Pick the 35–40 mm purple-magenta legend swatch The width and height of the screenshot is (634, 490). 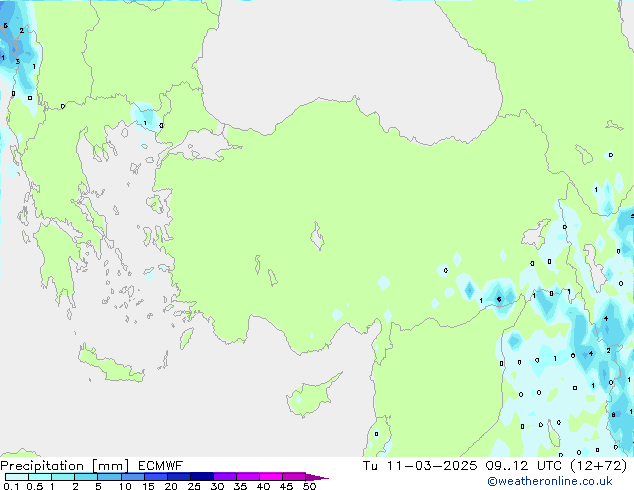(x=248, y=477)
